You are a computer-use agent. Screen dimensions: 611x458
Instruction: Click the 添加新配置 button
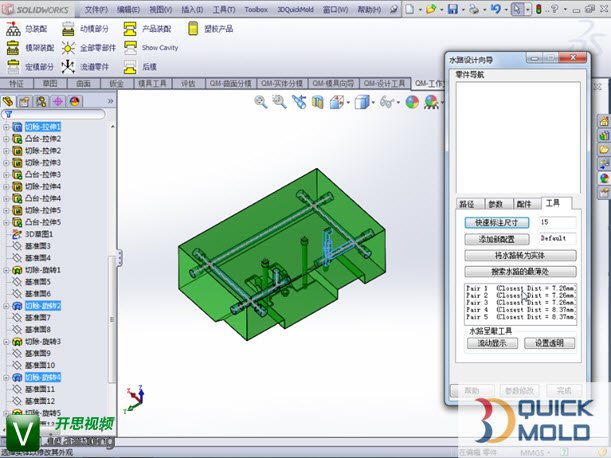pos(497,239)
